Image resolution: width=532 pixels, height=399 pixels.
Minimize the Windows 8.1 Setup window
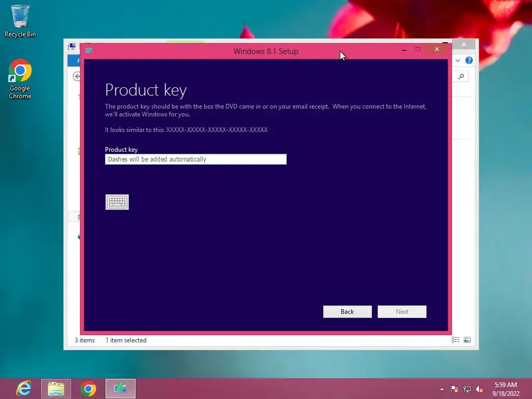point(404,49)
